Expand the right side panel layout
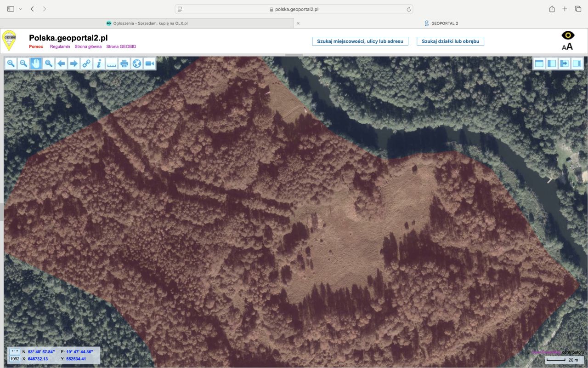The image size is (588, 368). click(577, 63)
